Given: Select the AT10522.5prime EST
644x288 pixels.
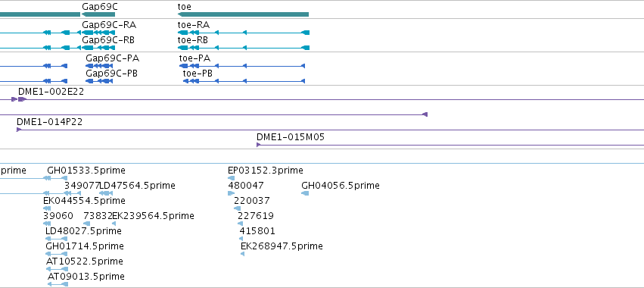Looking at the screenshot, I should pyautogui.click(x=57, y=269).
